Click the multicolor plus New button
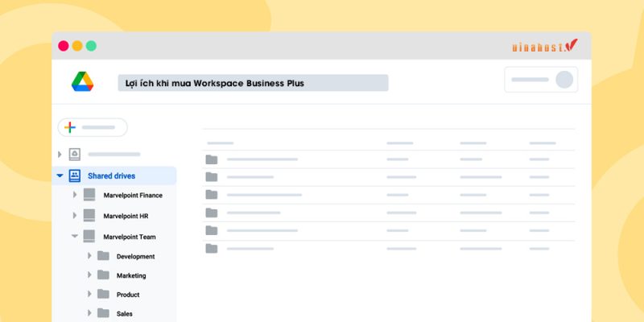The width and height of the screenshot is (644, 322). pyautogui.click(x=93, y=127)
